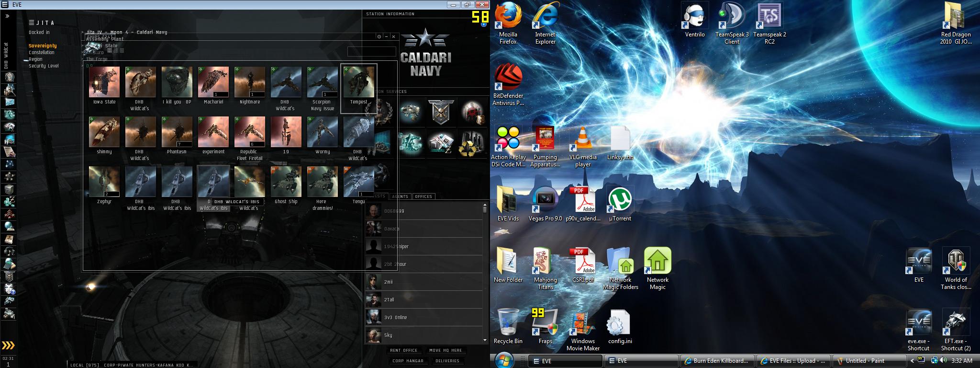Screen dimensions: 980x368
Task: Open the ship fitting station service icon
Action: pyautogui.click(x=411, y=111)
